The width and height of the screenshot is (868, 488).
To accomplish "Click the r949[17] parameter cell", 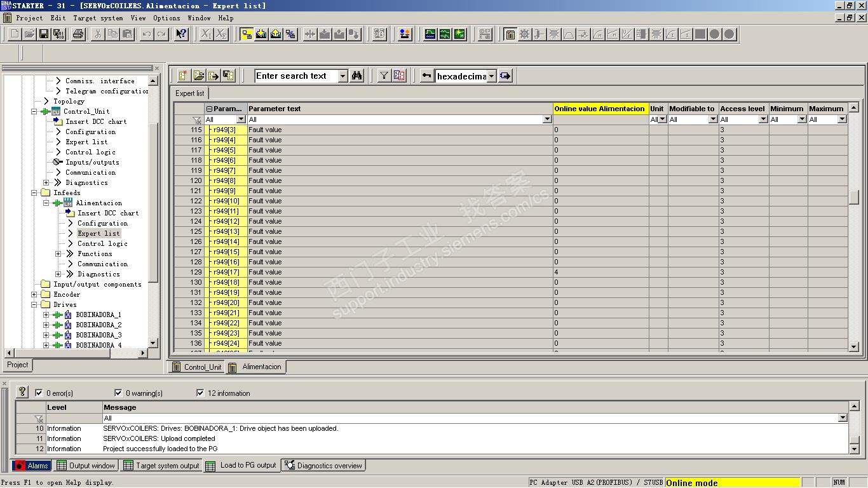I will (227, 272).
